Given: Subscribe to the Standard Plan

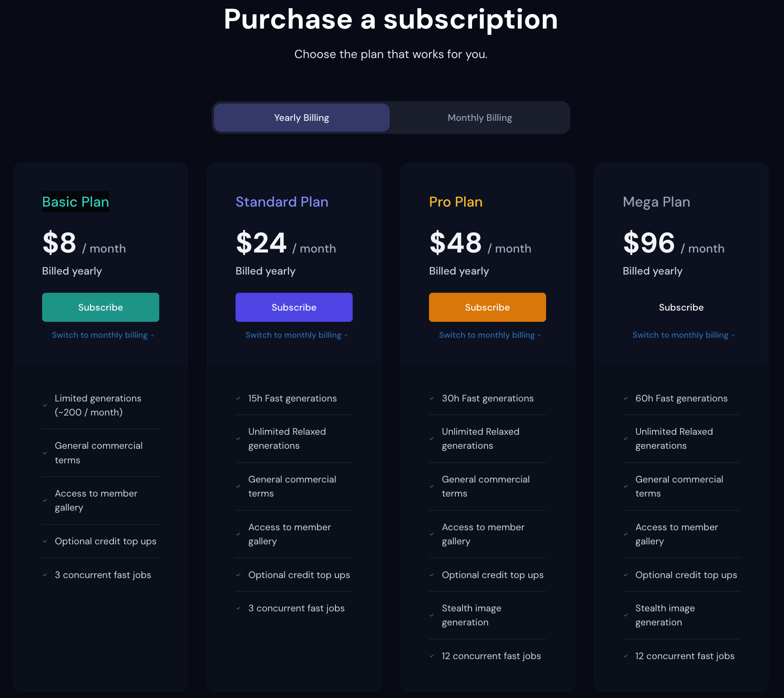Looking at the screenshot, I should pyautogui.click(x=294, y=307).
